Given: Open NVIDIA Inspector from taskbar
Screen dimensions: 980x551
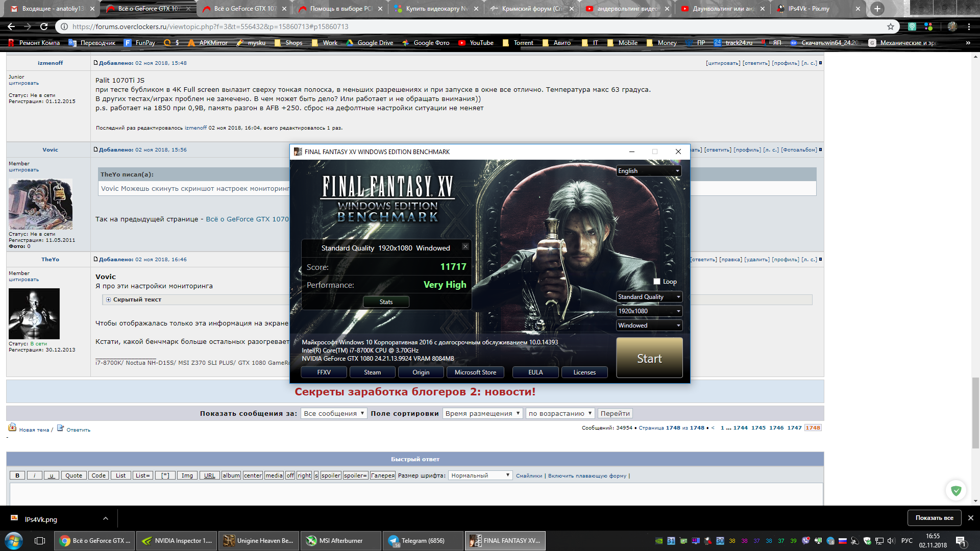Looking at the screenshot, I should [178, 541].
